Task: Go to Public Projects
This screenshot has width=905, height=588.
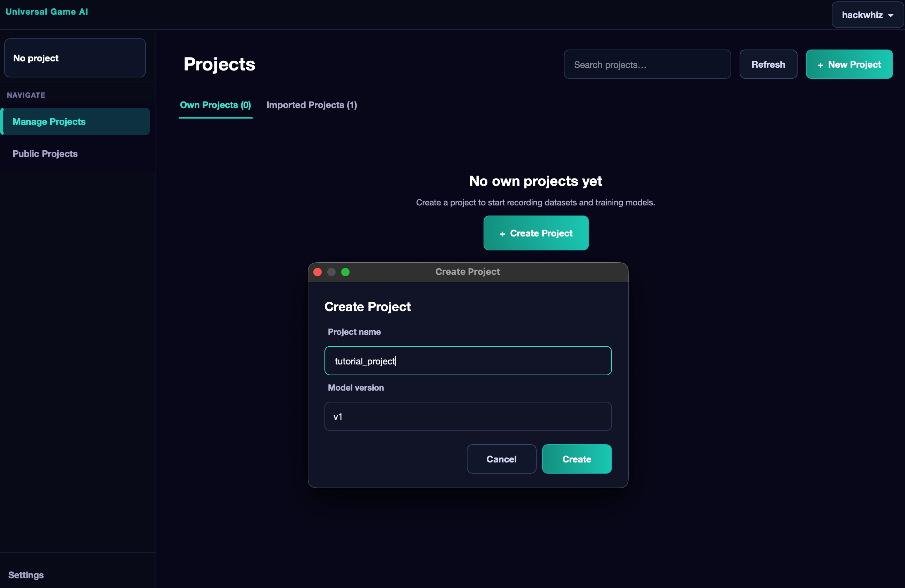Action: [x=45, y=153]
